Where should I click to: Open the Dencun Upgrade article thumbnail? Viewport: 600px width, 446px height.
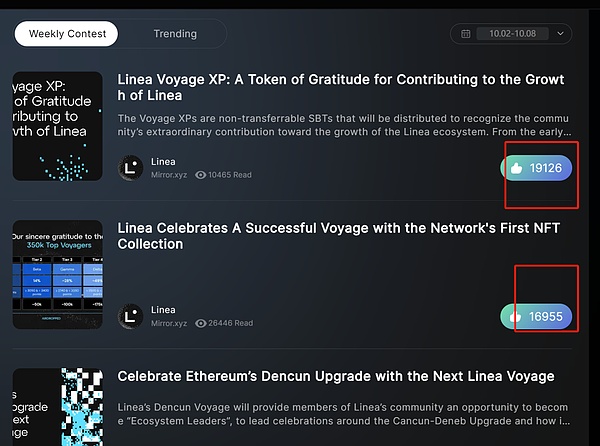(57, 407)
